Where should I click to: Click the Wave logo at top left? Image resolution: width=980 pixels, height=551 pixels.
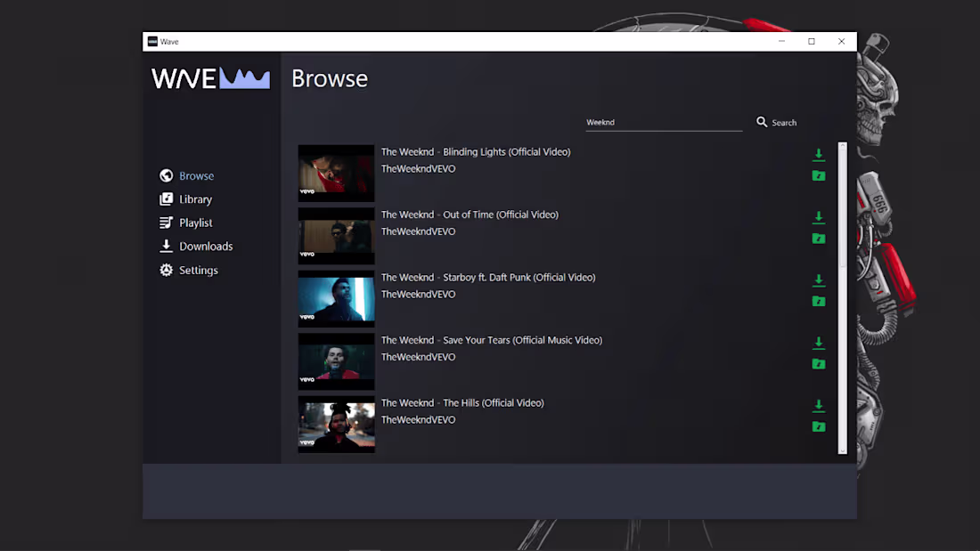click(x=211, y=78)
